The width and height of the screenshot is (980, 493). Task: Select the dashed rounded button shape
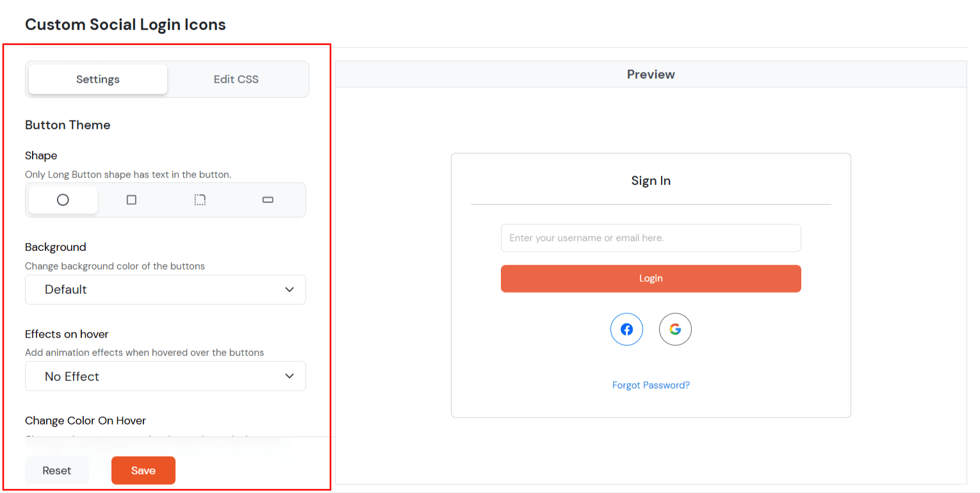pyautogui.click(x=200, y=200)
